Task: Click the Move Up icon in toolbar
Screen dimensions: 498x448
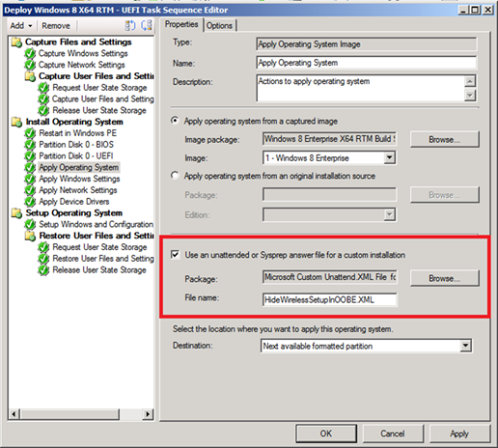Action: [130, 25]
